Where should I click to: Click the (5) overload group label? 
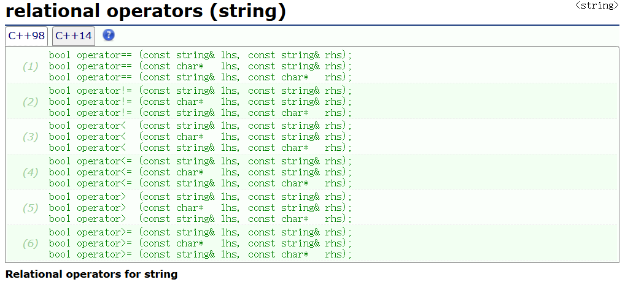pos(31,208)
